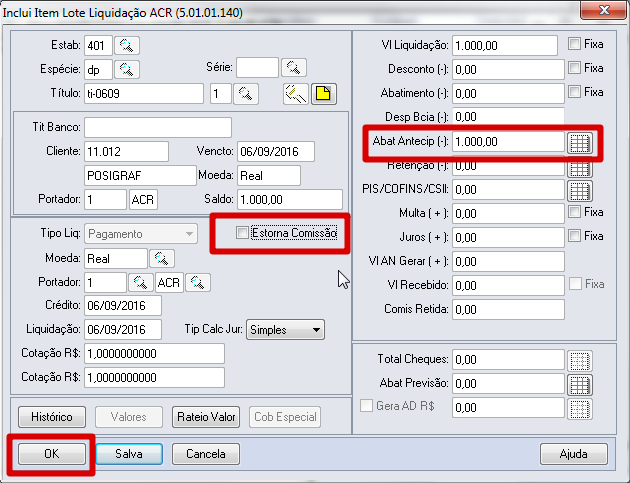Toggle the Gera AD R$ checkbox
Screen dimensions: 630x483
pyautogui.click(x=366, y=405)
